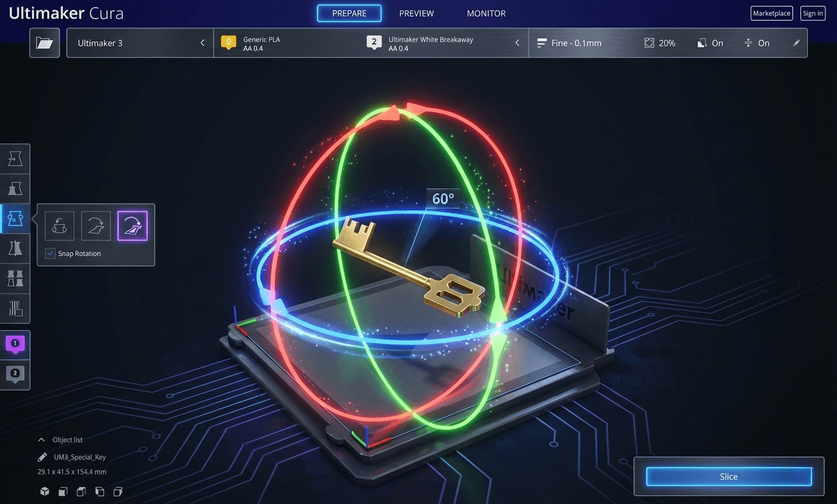Switch to left side view icon
Image resolution: width=837 pixels, height=504 pixels.
100,491
